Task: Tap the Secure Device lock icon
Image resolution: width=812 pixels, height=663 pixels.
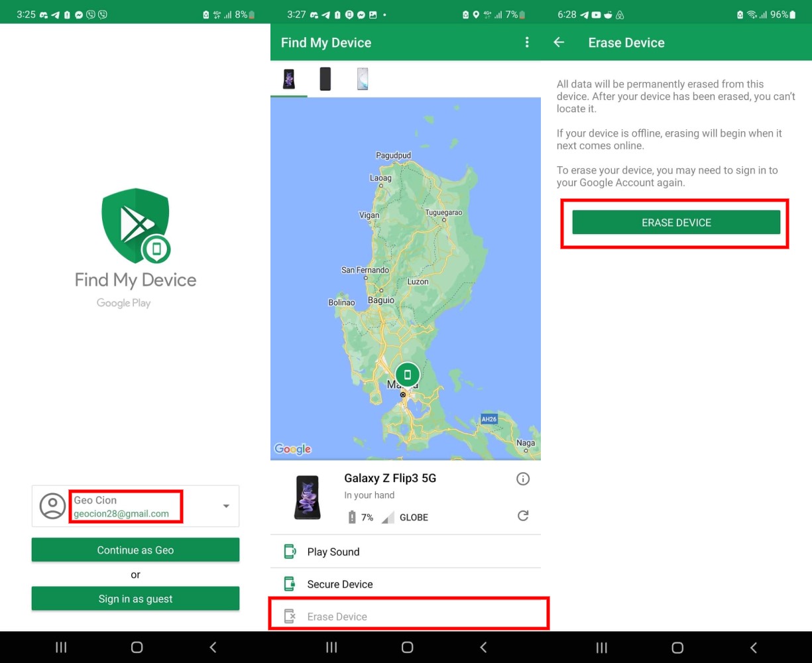Action: (x=290, y=584)
